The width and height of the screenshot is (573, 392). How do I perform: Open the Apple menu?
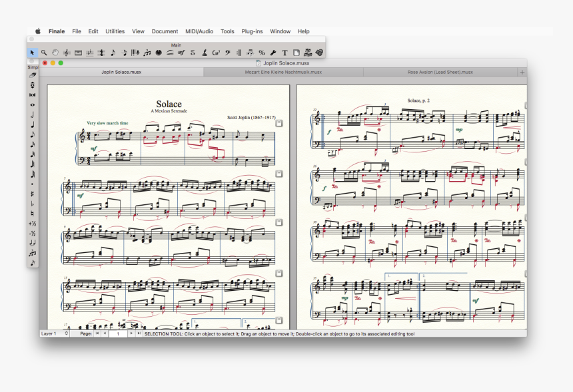(38, 31)
